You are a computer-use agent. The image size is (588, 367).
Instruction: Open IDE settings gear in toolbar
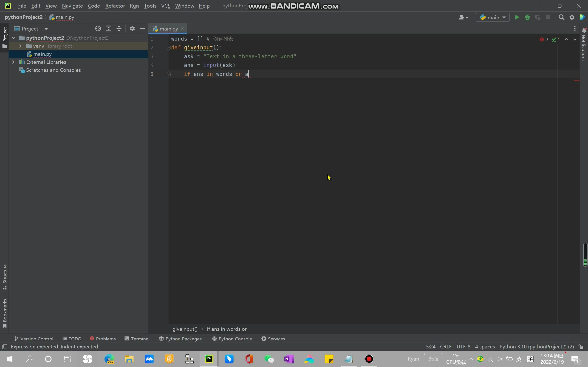(x=572, y=17)
